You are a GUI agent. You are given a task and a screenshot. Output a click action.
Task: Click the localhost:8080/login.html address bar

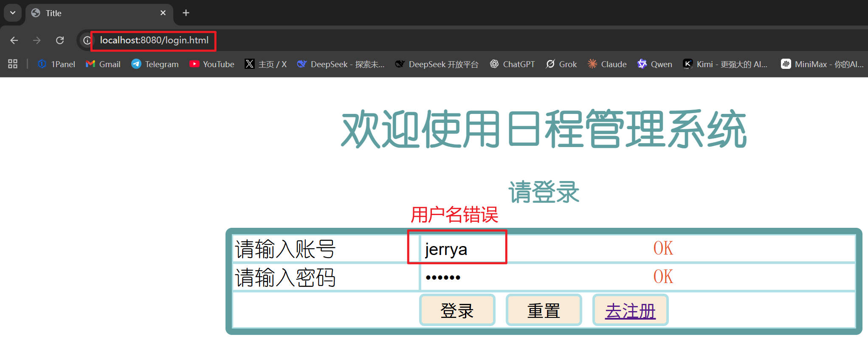click(154, 40)
